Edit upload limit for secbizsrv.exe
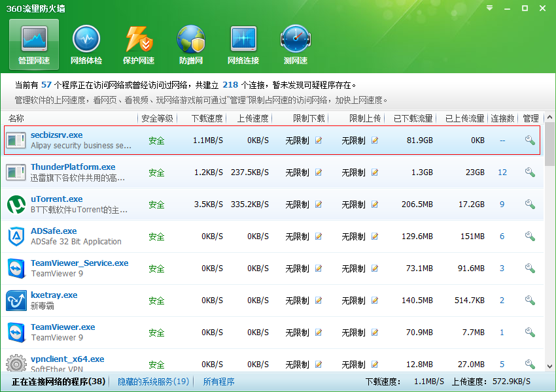The width and height of the screenshot is (556, 392). click(375, 140)
